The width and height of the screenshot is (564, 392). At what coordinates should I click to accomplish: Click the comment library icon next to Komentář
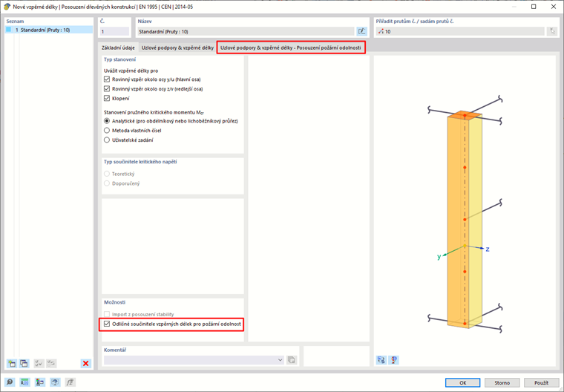tap(292, 359)
